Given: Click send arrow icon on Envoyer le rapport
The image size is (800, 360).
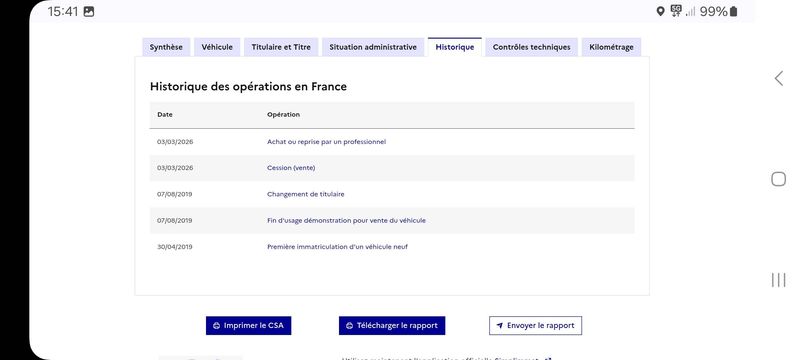Looking at the screenshot, I should (x=500, y=326).
